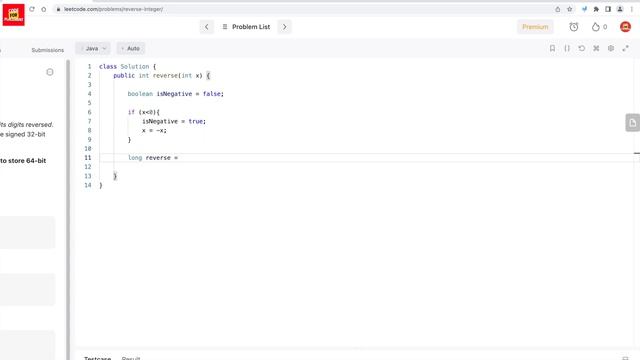Click the editor bookmark icon
This screenshot has width=640, height=360.
[552, 48]
